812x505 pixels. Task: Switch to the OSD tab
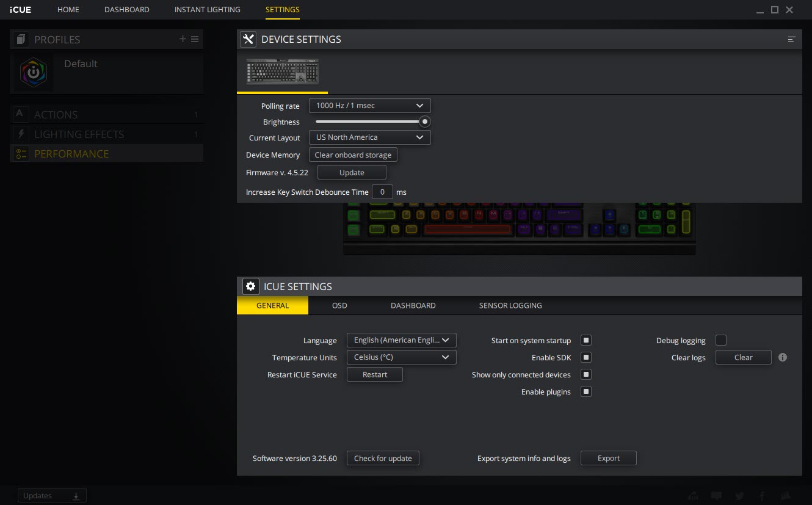(x=339, y=305)
